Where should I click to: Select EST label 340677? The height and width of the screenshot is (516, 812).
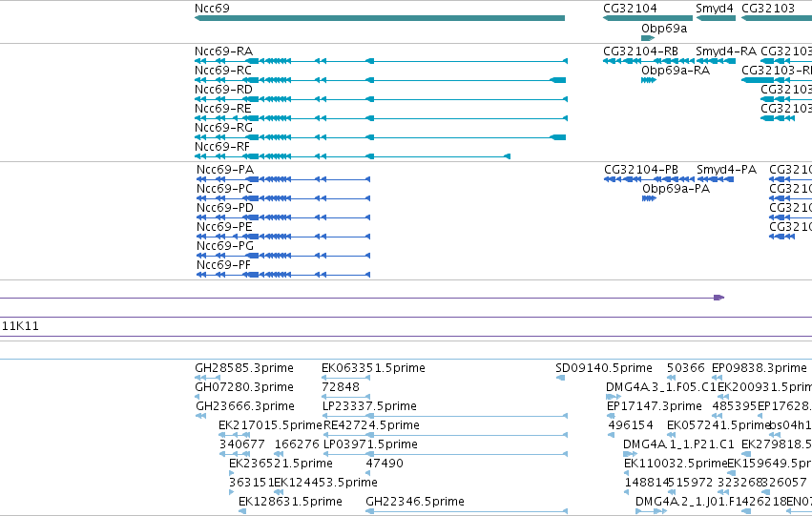[241, 444]
